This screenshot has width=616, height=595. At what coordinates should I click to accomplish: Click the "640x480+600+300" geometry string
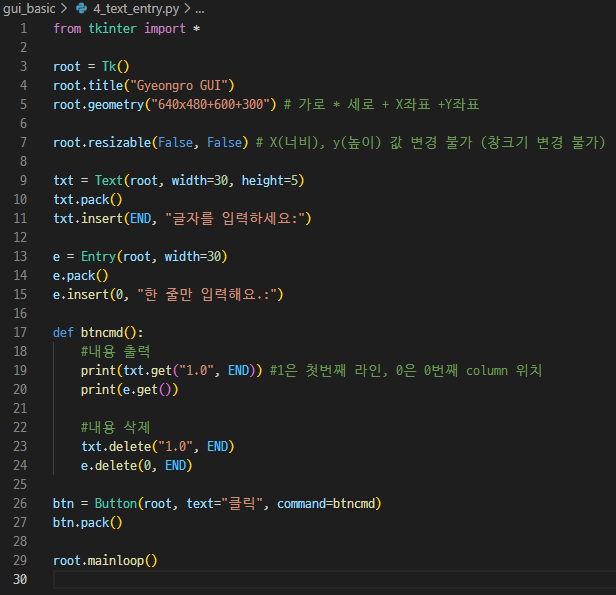[211, 104]
